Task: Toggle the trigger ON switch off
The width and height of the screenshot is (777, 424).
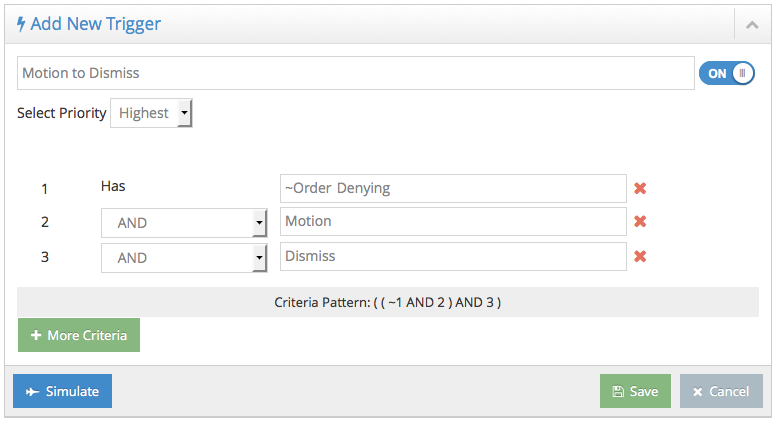Action: (726, 73)
